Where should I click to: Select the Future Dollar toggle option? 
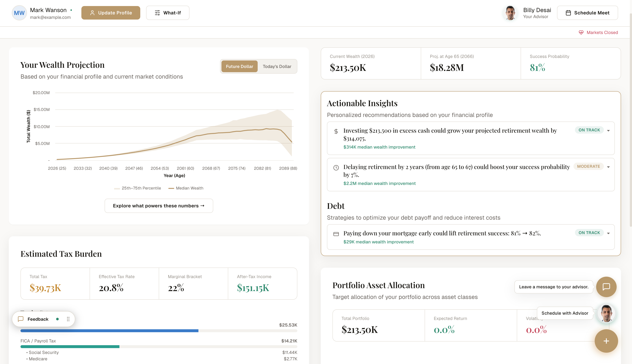[239, 67]
